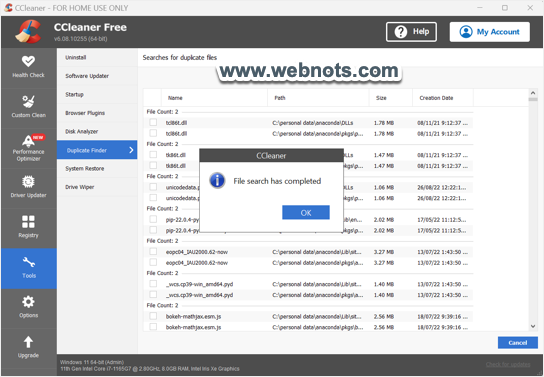
Task: Click the 2.56 MB size of last bokeh row
Action: point(384,327)
